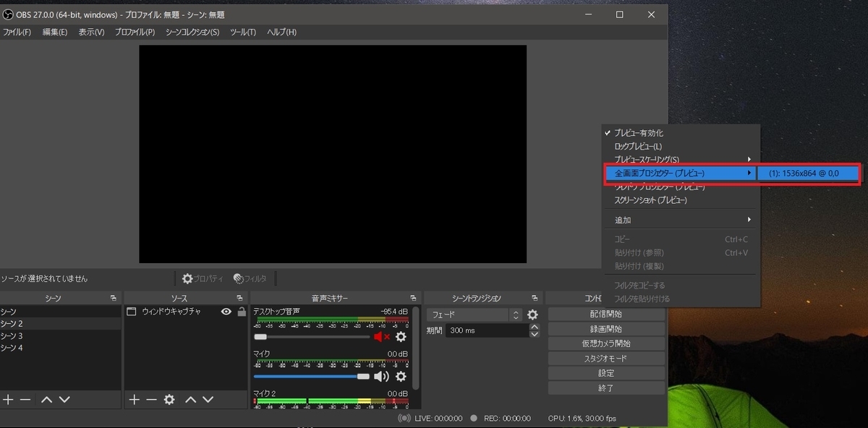Mute マイク using the speaker icon
The height and width of the screenshot is (428, 868).
(x=381, y=376)
